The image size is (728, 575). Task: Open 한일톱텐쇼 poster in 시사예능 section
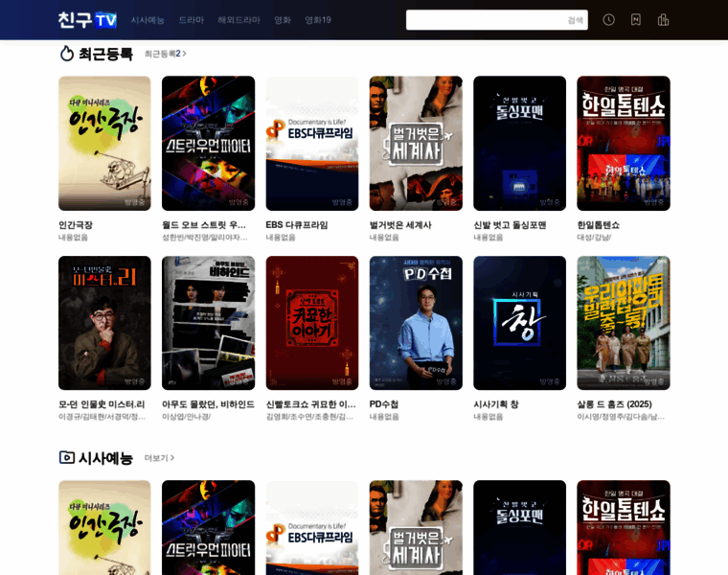[x=624, y=528]
